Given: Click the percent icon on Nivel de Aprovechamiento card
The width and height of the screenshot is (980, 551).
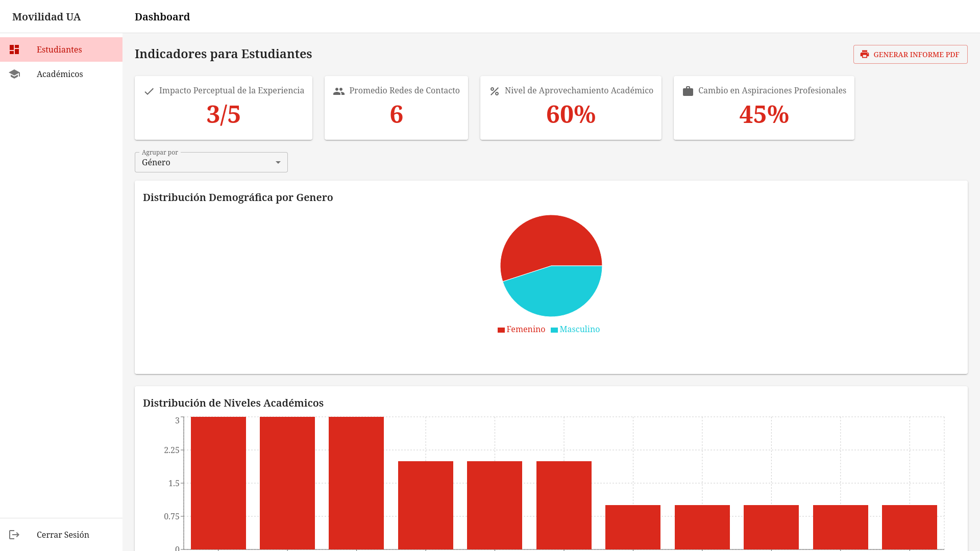Looking at the screenshot, I should click(494, 91).
